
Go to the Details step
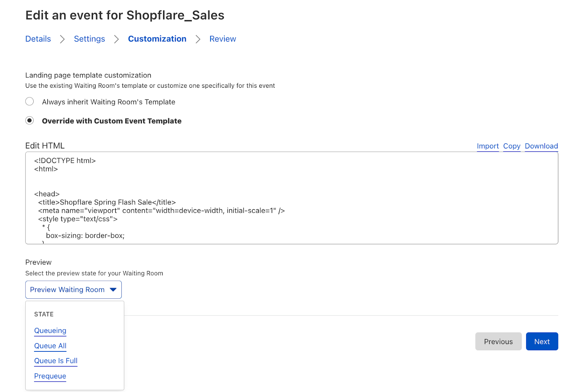tap(38, 39)
